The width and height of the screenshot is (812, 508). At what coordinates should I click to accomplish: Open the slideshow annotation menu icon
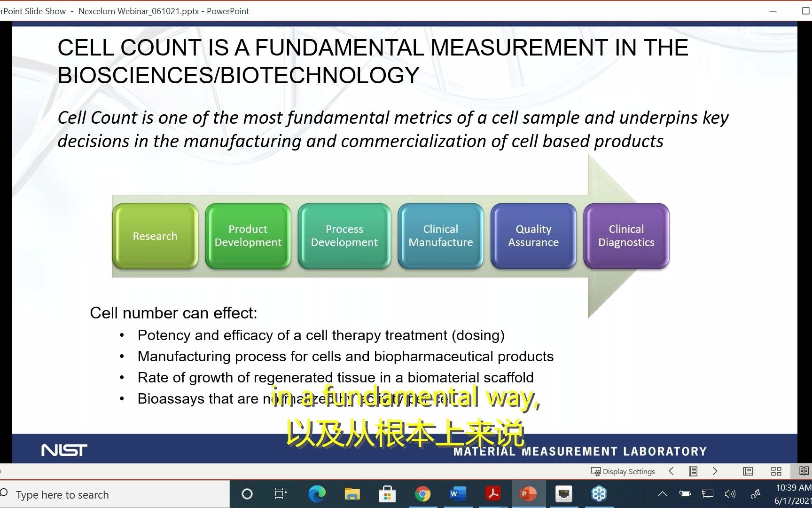coord(693,471)
